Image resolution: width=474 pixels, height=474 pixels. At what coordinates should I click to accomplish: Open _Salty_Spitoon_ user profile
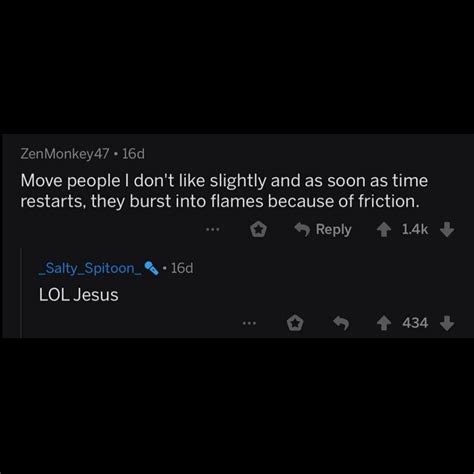pos(90,268)
